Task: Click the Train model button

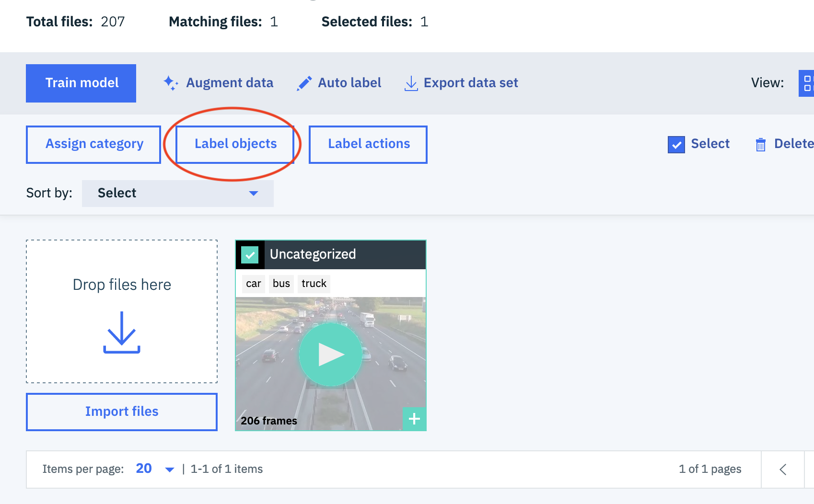Action: (x=81, y=83)
